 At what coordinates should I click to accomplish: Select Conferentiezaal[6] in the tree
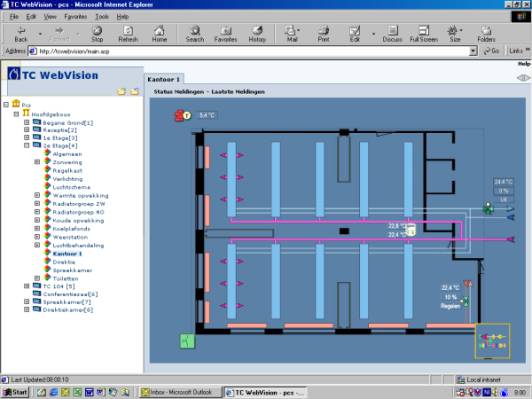point(70,294)
